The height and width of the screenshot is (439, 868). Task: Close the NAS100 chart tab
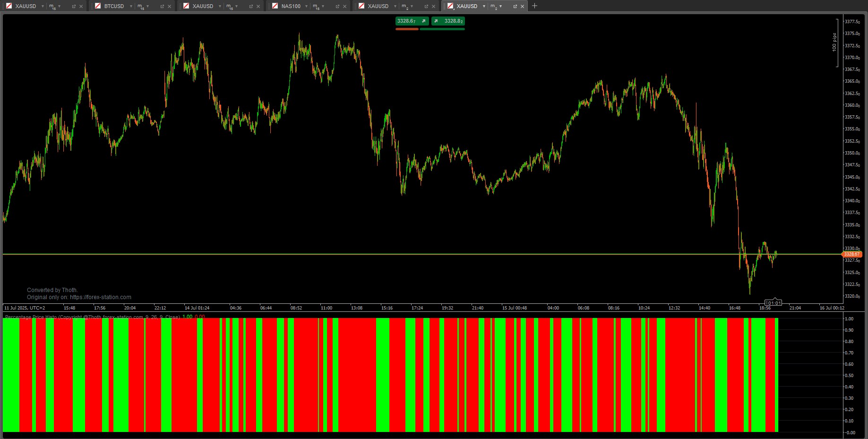[345, 6]
